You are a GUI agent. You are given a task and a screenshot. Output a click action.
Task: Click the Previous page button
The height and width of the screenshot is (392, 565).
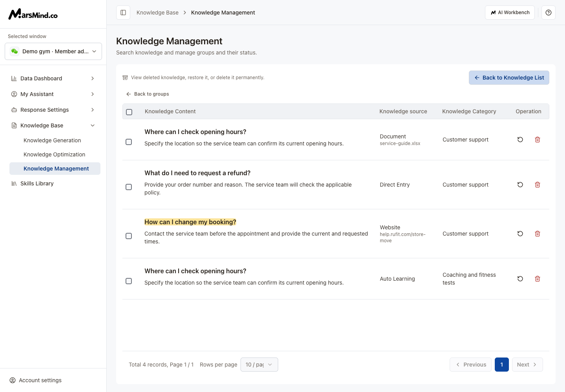(x=470, y=365)
